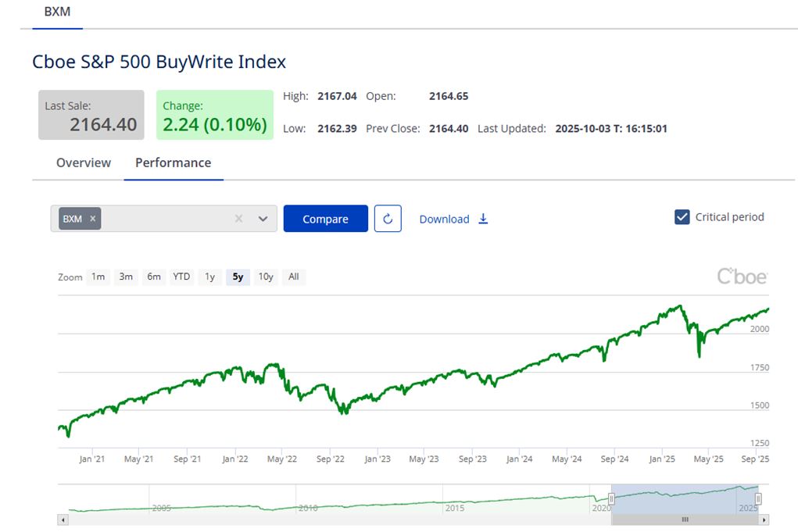Viewport: 798px width, 532px height.
Task: Click the left range handle in navigator
Action: [x=612, y=498]
